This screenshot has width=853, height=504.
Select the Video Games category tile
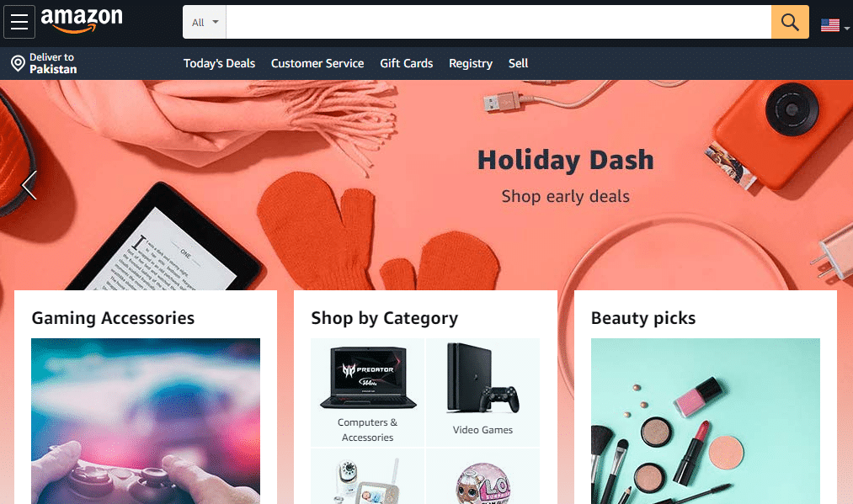click(x=483, y=393)
